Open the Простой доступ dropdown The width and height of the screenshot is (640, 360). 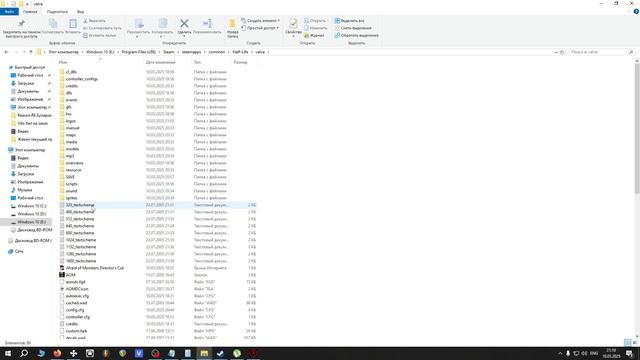(260, 28)
